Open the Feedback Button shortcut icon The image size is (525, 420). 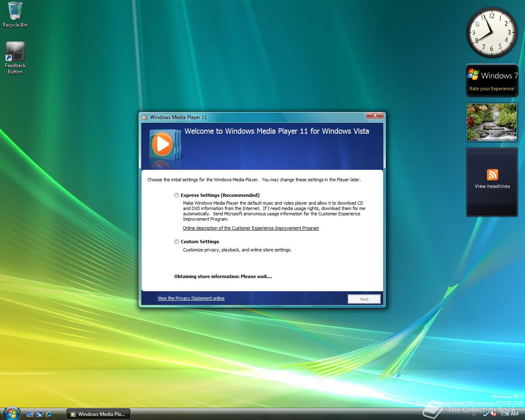click(x=15, y=58)
